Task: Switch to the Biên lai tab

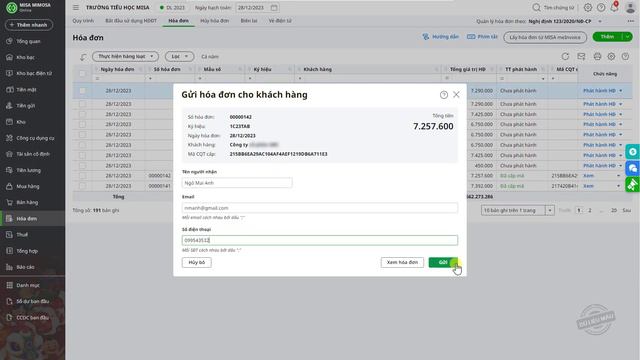Action: tap(249, 21)
